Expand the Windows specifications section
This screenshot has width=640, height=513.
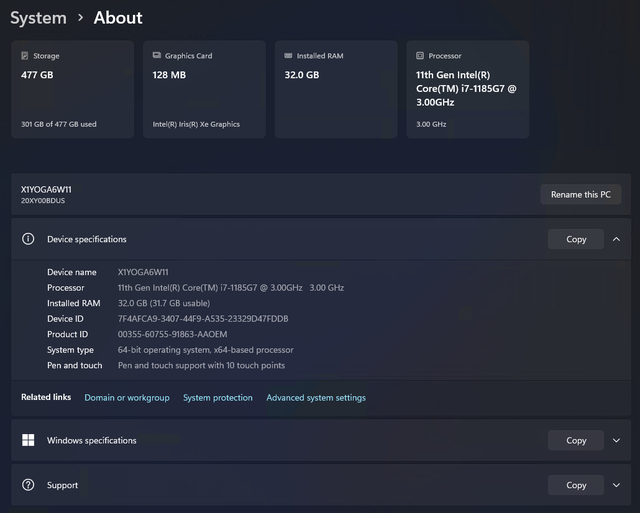(616, 440)
